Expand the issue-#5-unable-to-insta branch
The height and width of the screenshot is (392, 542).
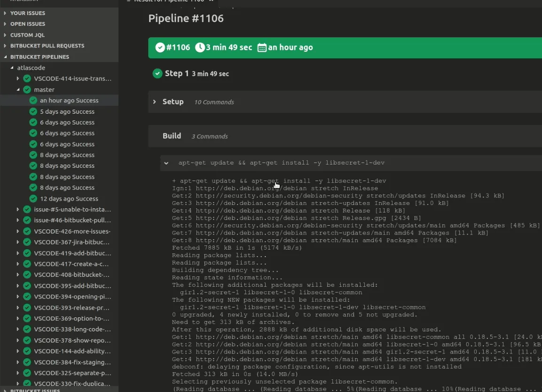18,210
